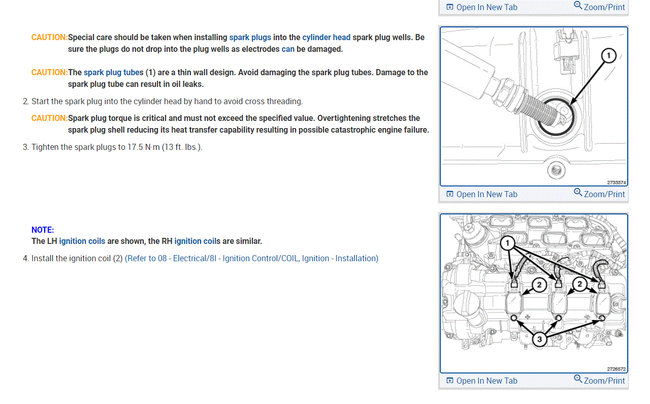Click the 'CAUTION:' label about installing spark plugs

click(49, 37)
